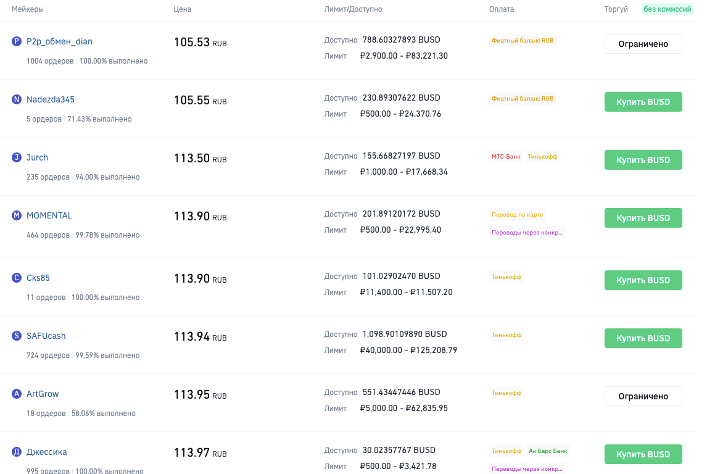Click Купить BUSD in MOMENTAL row
The width and height of the screenshot is (707, 474).
tap(643, 218)
